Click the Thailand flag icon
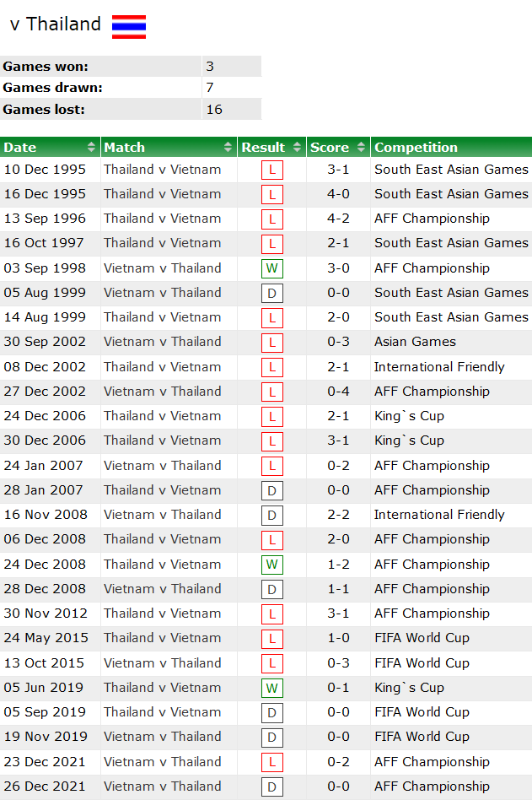The width and height of the screenshot is (532, 800). [130, 26]
